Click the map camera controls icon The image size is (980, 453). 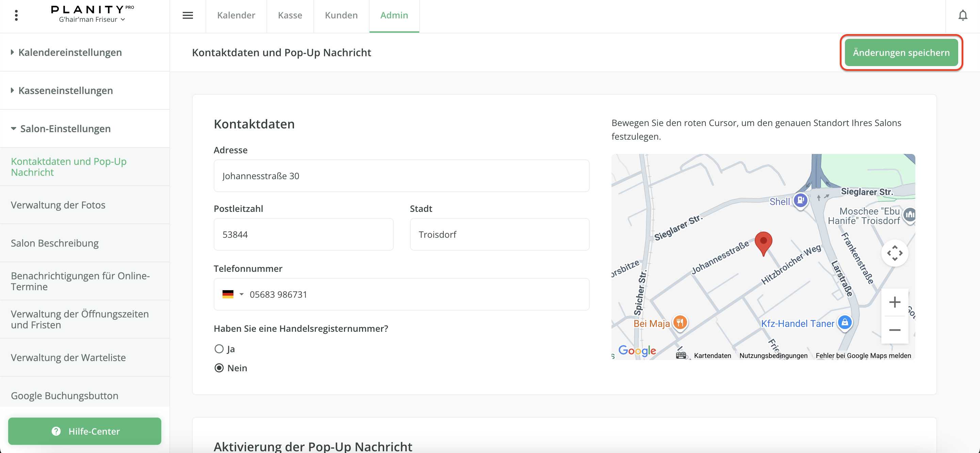(894, 253)
